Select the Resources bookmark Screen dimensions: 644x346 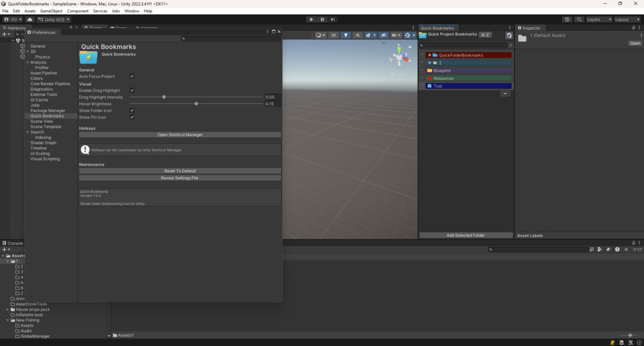(x=469, y=78)
